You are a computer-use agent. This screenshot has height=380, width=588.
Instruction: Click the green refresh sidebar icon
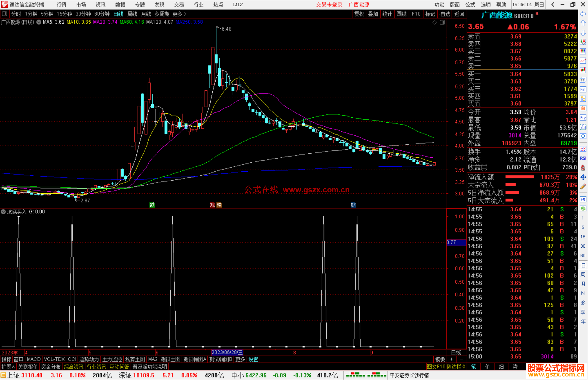click(583, 209)
